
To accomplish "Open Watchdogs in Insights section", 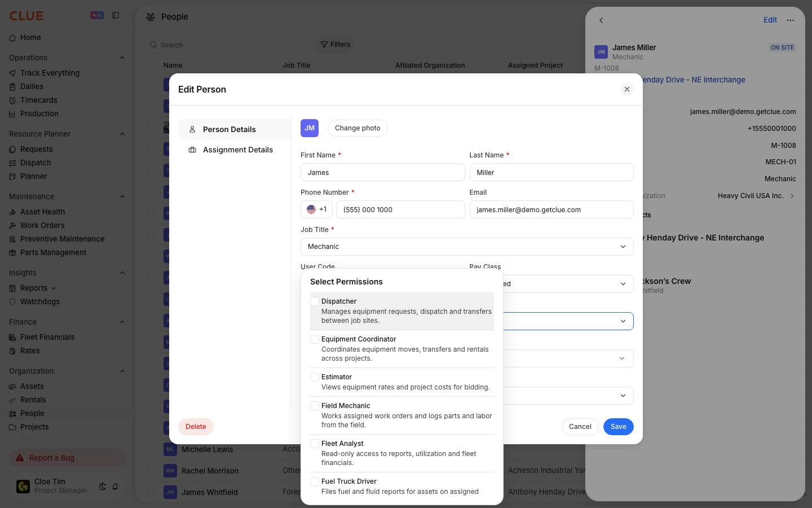I will (39, 301).
